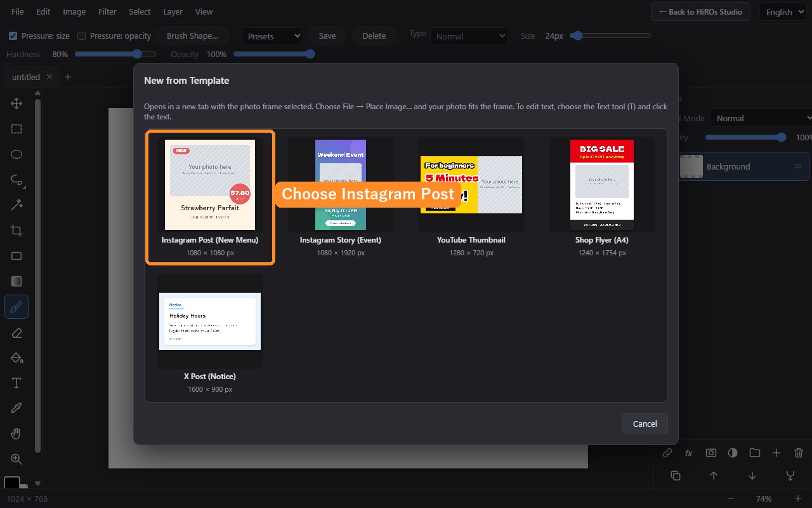
Task: Click the new group folder icon
Action: point(755,453)
